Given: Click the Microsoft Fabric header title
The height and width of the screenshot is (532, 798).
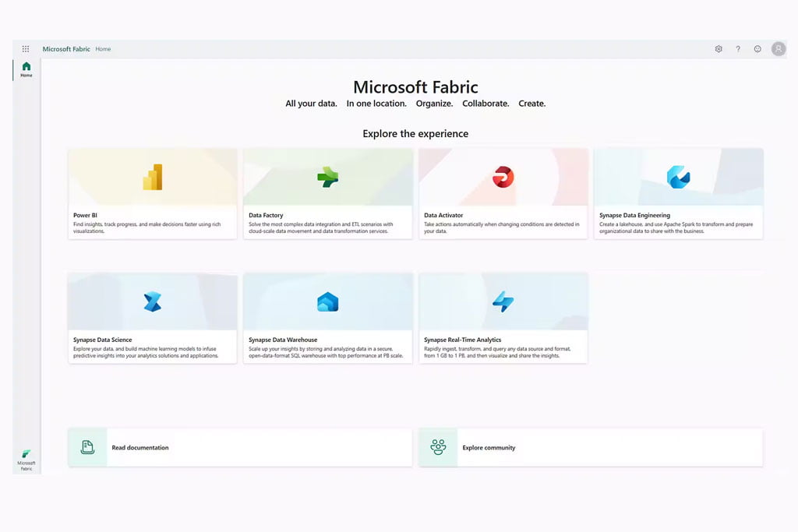Looking at the screenshot, I should pyautogui.click(x=66, y=49).
